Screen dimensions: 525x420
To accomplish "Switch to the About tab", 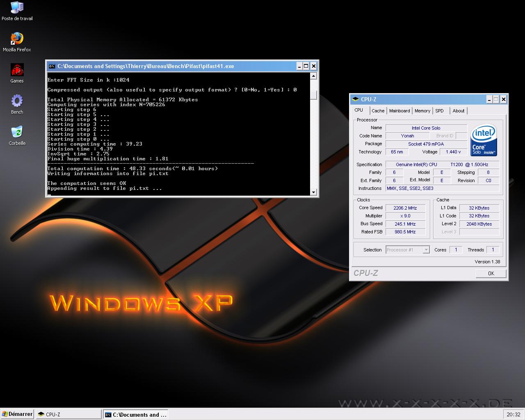I will tap(459, 111).
